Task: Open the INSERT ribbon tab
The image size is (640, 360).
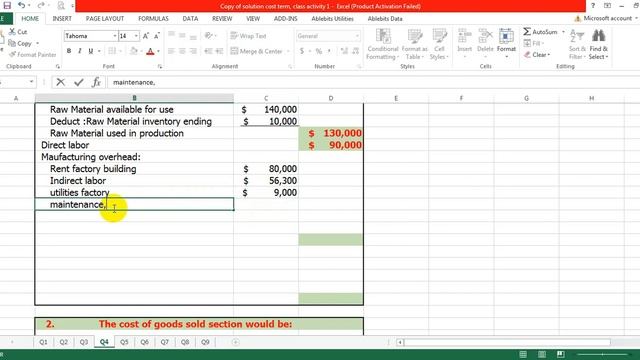Action: (x=62, y=19)
